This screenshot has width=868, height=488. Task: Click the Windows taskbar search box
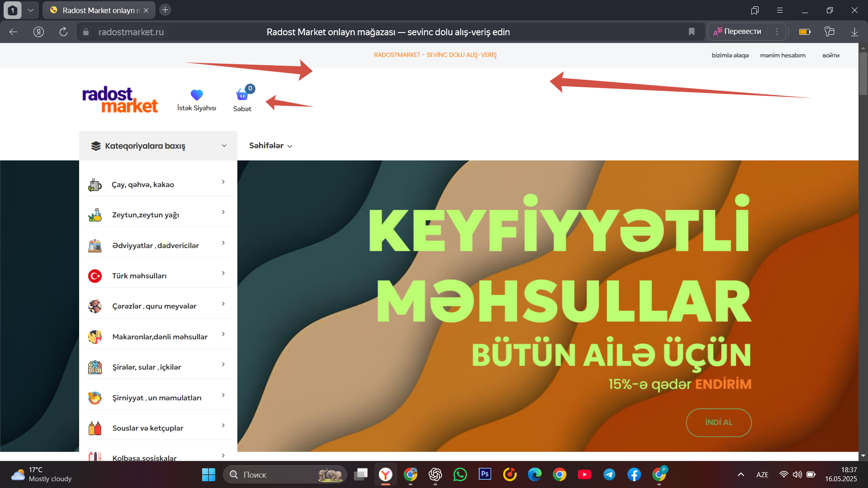[285, 474]
